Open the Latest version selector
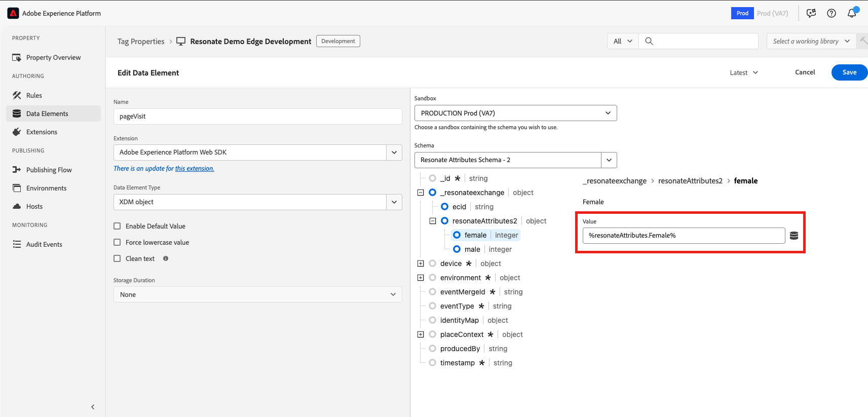The image size is (868, 417). (744, 72)
